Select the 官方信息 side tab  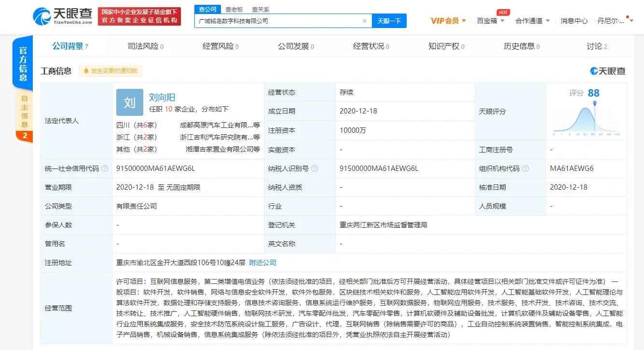[x=23, y=62]
